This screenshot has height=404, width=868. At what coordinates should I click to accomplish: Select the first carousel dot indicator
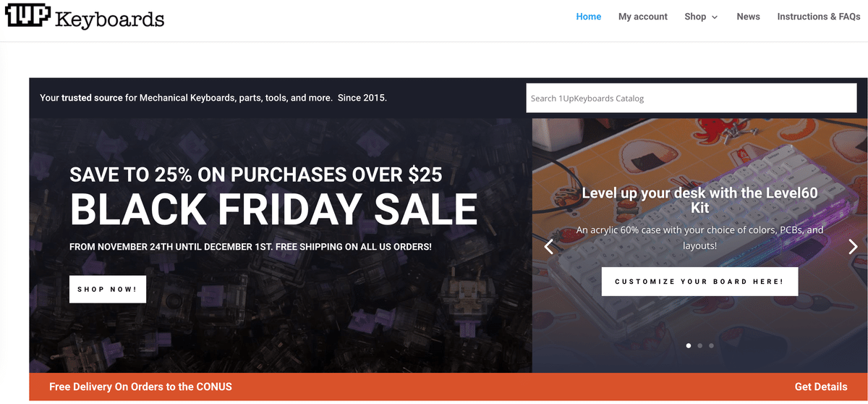(688, 346)
